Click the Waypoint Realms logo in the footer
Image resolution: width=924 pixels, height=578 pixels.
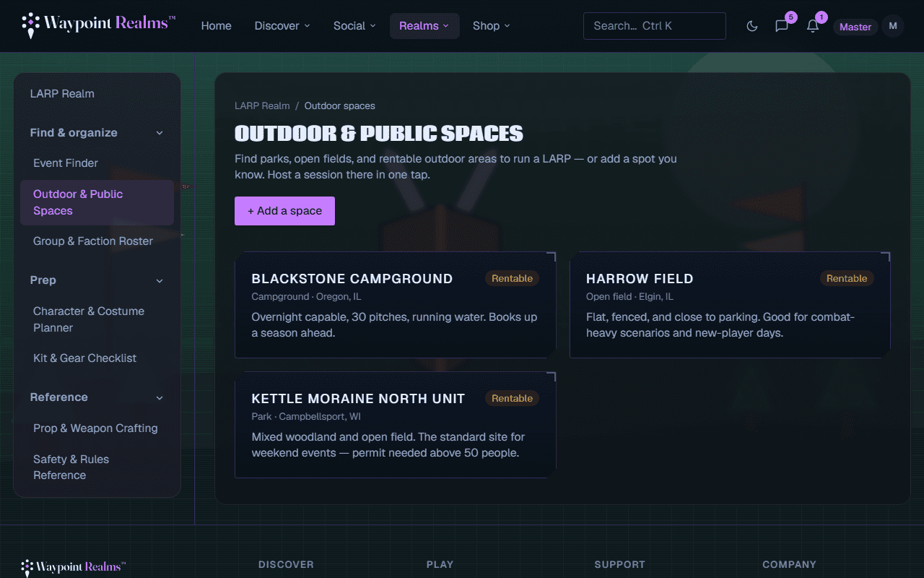74,567
